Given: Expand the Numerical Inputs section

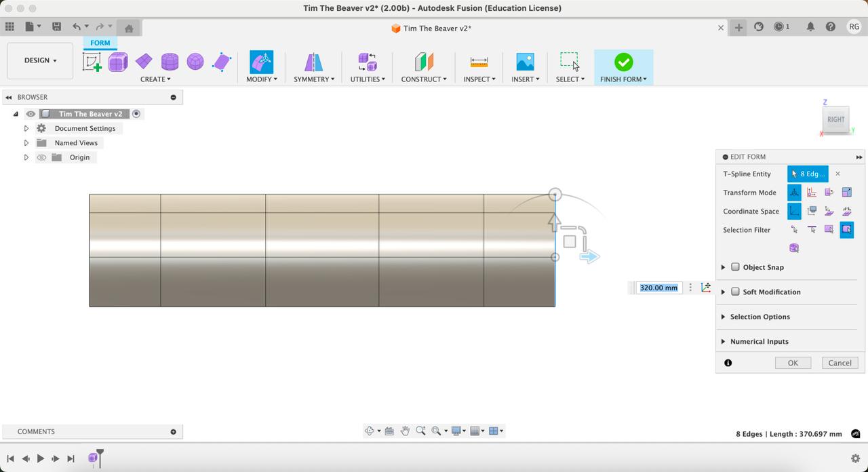Looking at the screenshot, I should [723, 342].
